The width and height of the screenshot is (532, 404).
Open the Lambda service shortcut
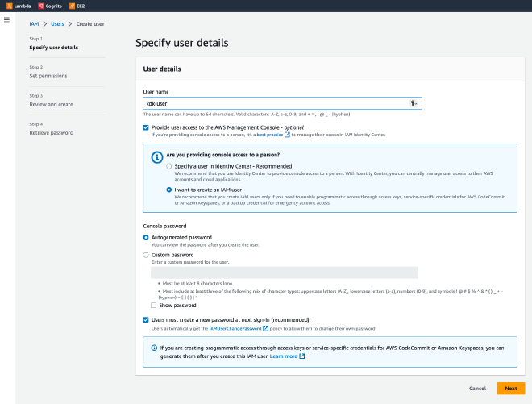click(19, 6)
